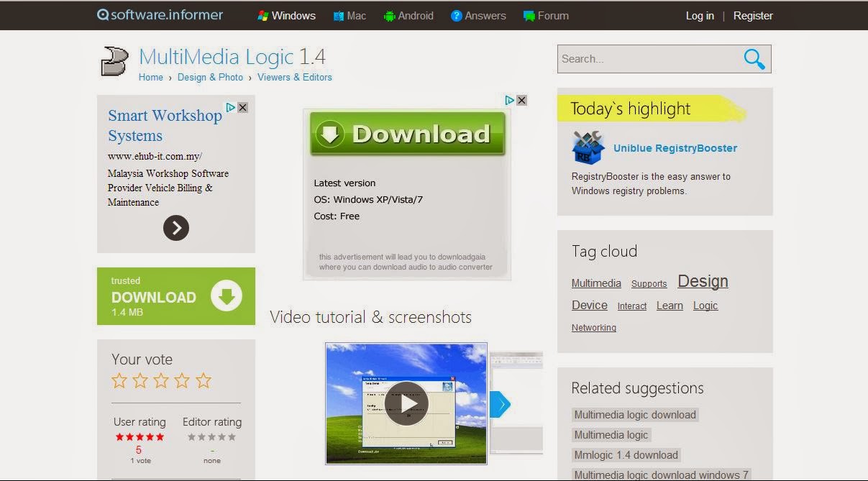Click the 1 vote count text
Screen dimensions: 868x481
[x=140, y=460]
